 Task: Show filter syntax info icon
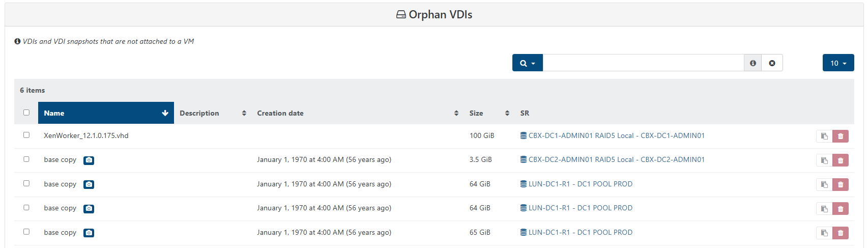[x=753, y=63]
